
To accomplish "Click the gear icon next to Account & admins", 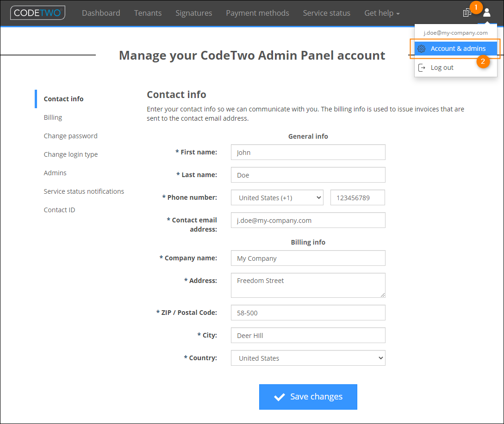I will pyautogui.click(x=422, y=49).
